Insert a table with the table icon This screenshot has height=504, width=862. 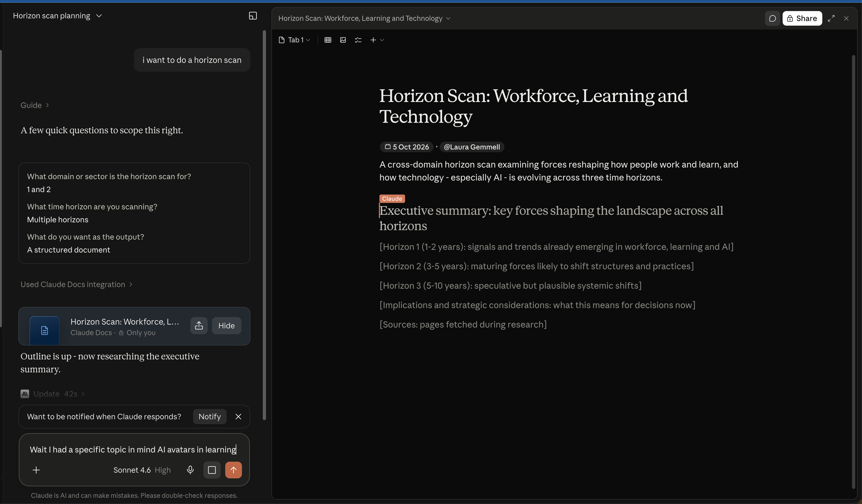pyautogui.click(x=328, y=40)
